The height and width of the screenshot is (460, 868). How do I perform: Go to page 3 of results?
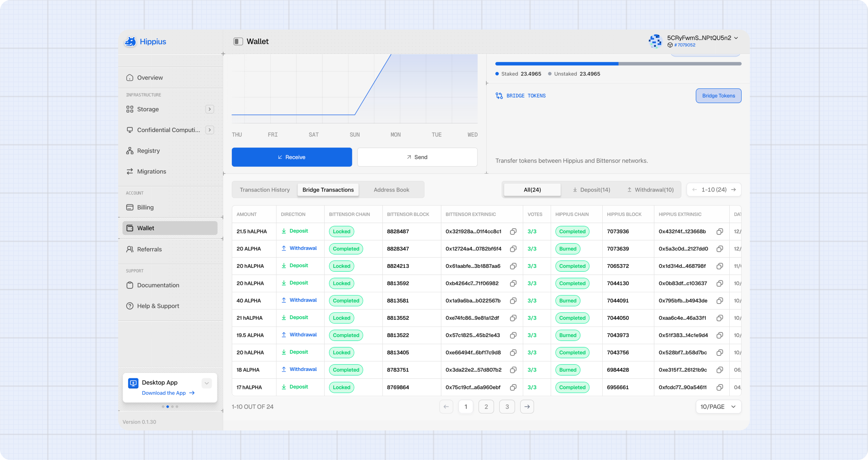[x=507, y=407]
